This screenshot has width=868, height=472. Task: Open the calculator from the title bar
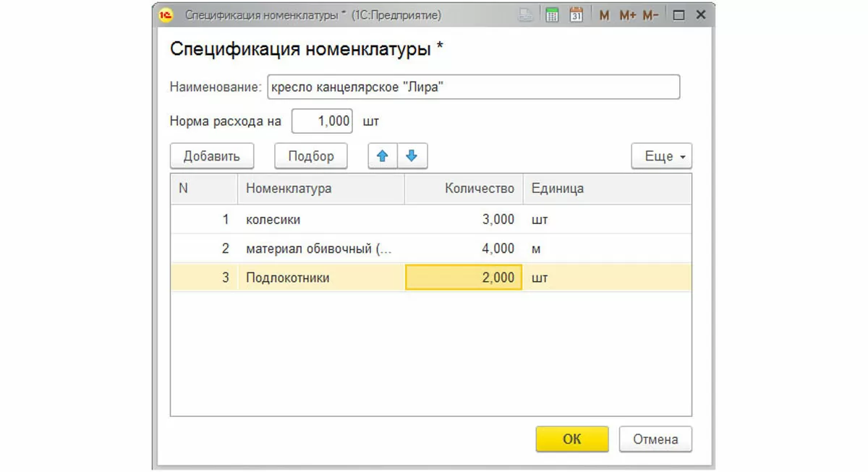(x=552, y=15)
